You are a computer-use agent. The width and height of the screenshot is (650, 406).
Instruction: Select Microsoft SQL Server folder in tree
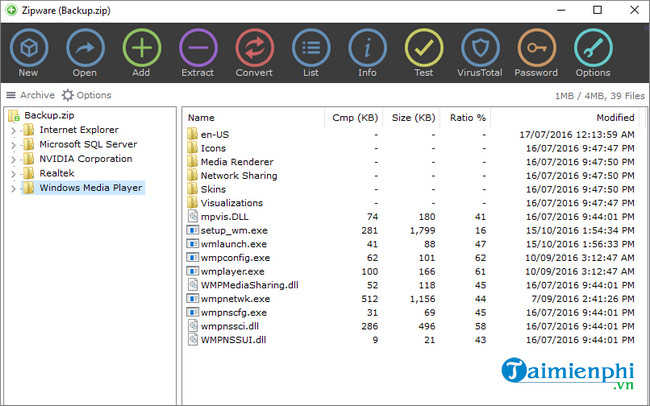80,144
